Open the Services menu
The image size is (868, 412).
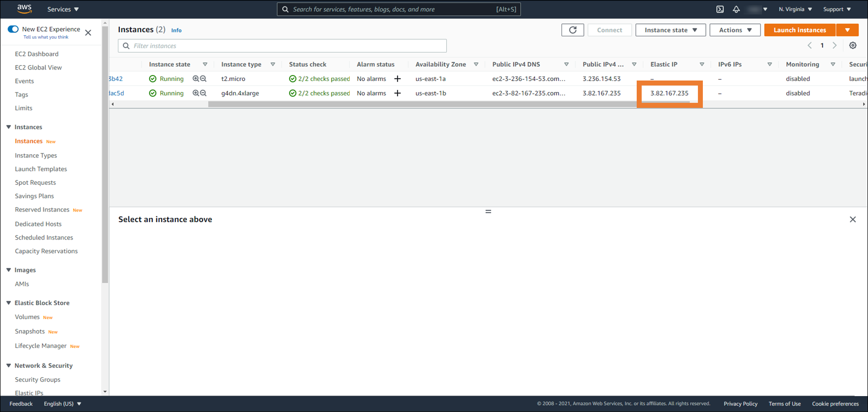[63, 9]
